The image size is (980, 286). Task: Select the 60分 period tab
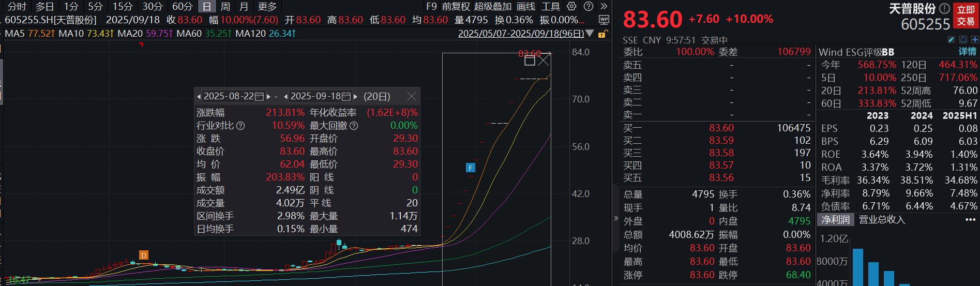point(183,6)
